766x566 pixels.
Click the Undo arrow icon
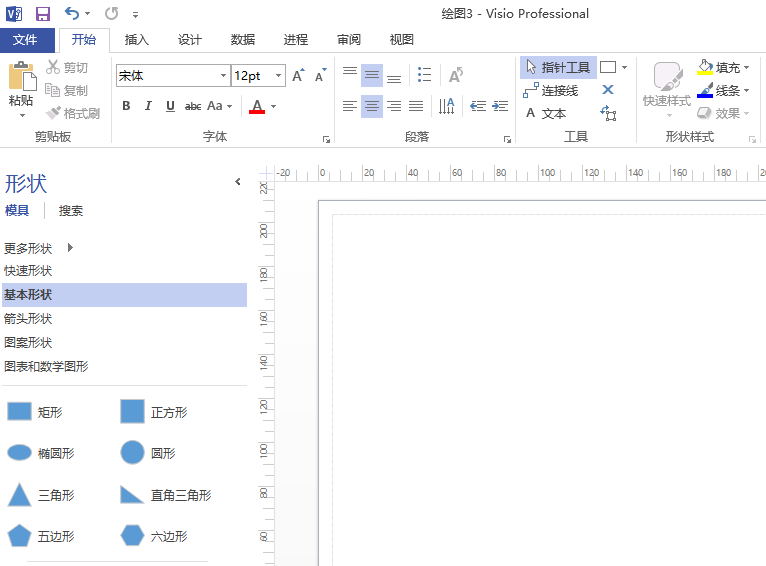[72, 14]
